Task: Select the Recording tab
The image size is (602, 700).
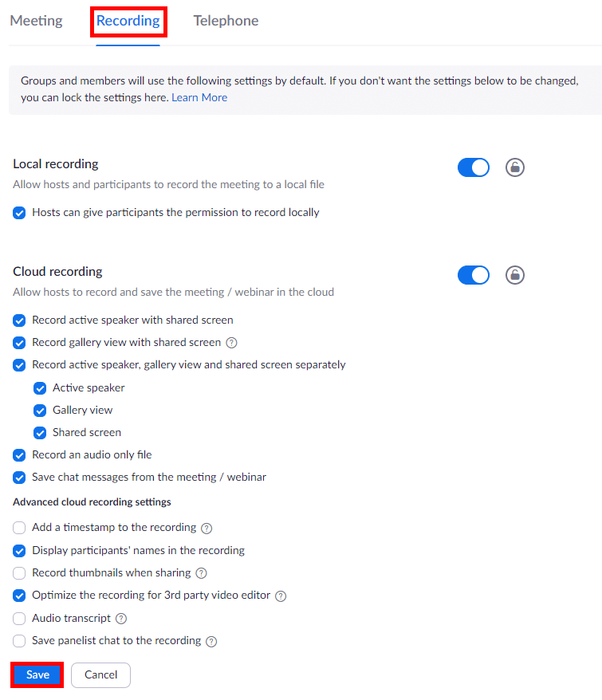Action: coord(128,21)
